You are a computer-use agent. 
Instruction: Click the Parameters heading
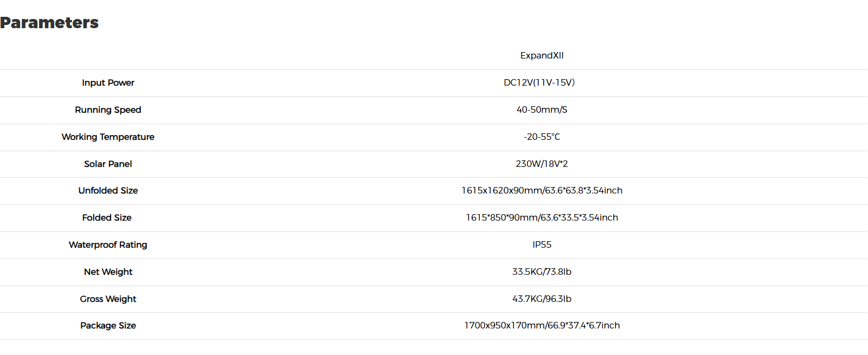(49, 23)
